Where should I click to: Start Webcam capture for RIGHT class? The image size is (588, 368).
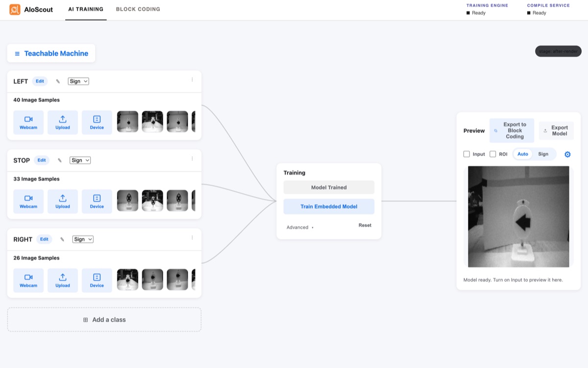tap(28, 280)
